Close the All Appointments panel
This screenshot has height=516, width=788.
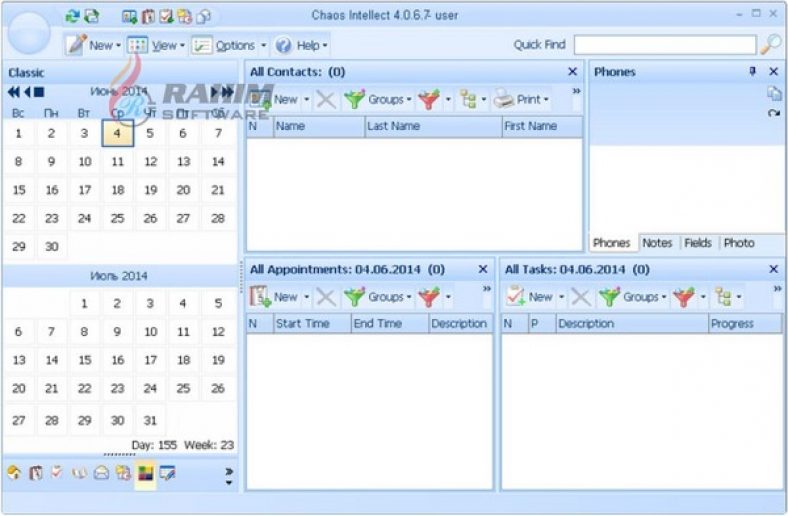(x=483, y=269)
